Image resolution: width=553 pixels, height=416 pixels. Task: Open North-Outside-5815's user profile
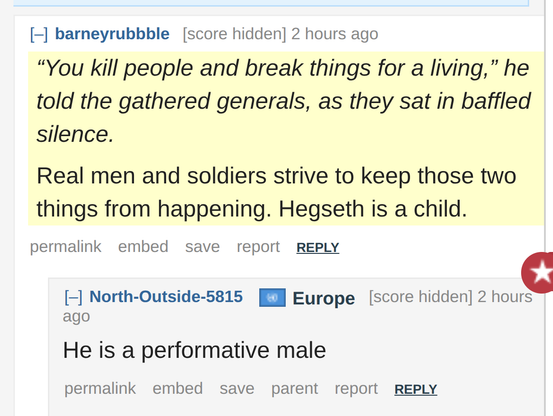click(166, 296)
